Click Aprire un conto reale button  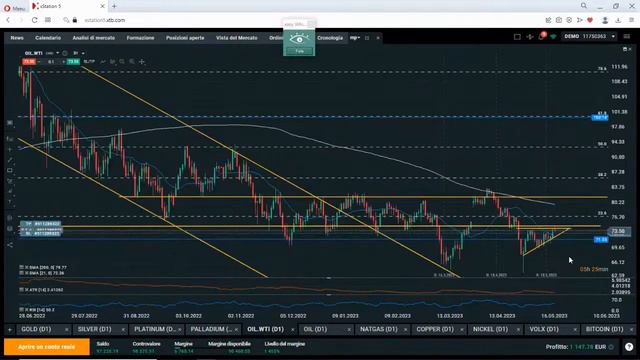(47, 347)
